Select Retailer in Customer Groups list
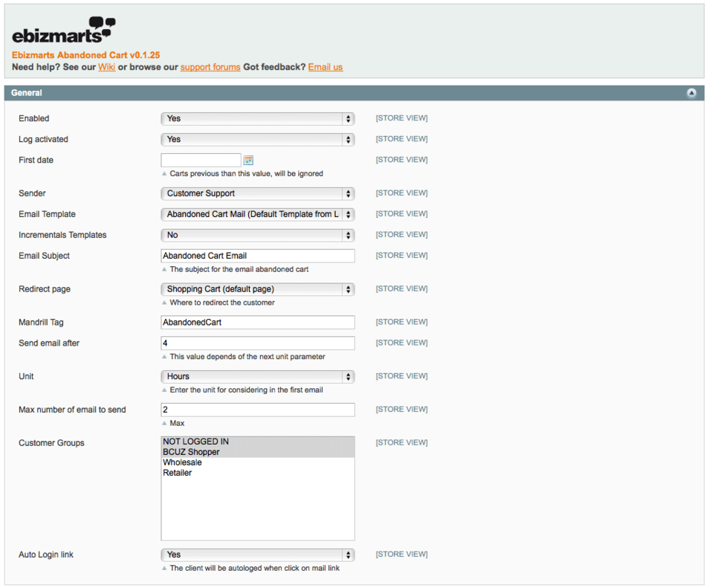Image resolution: width=706 pixels, height=588 pixels. pyautogui.click(x=178, y=473)
